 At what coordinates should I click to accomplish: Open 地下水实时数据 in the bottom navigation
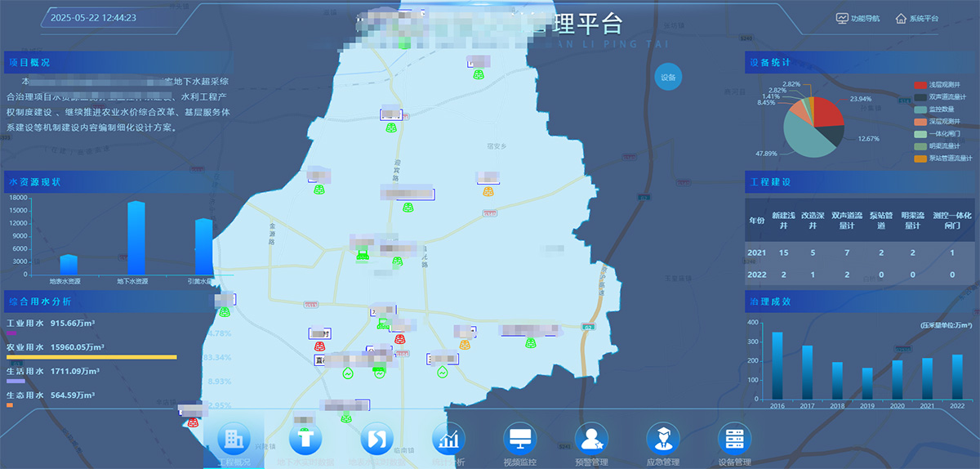tap(305, 439)
